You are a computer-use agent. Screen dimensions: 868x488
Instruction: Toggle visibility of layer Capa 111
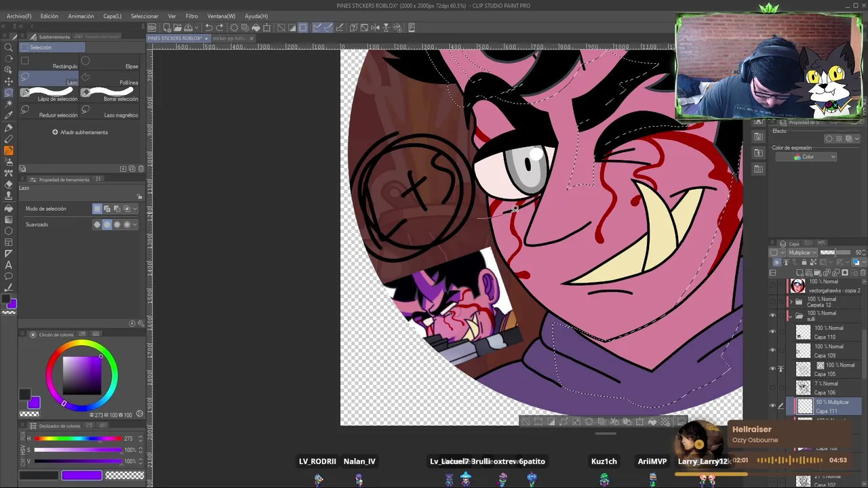[772, 406]
